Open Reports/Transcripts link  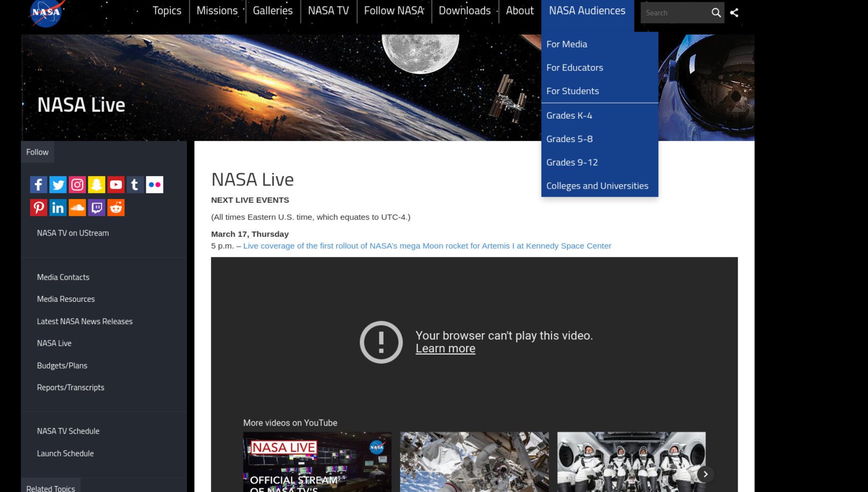[x=71, y=387]
